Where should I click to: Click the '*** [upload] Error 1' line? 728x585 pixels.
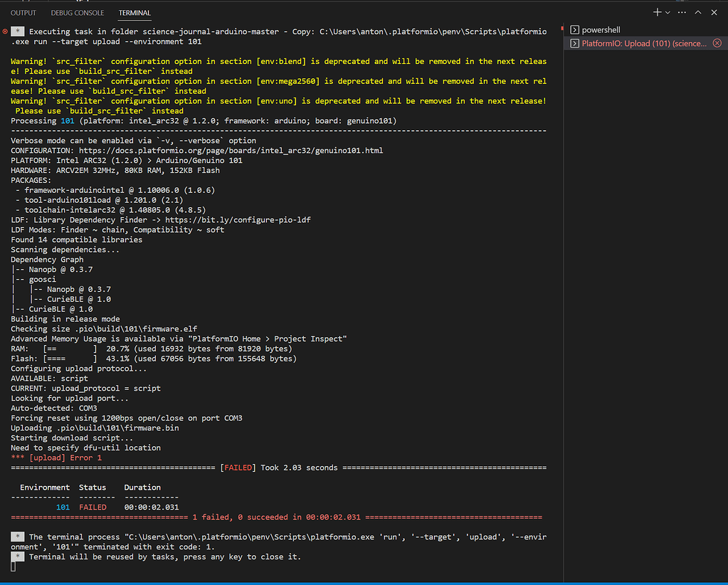56,458
